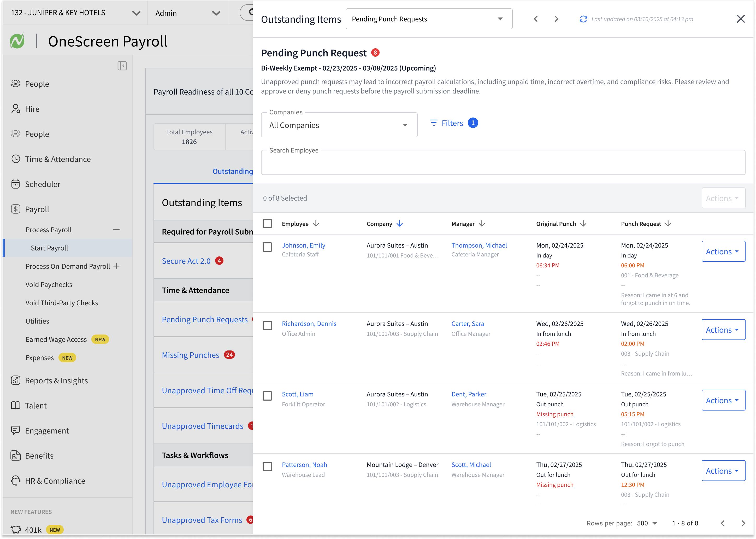The image size is (756, 539).
Task: Open Unapproved Timecards link
Action: point(202,426)
